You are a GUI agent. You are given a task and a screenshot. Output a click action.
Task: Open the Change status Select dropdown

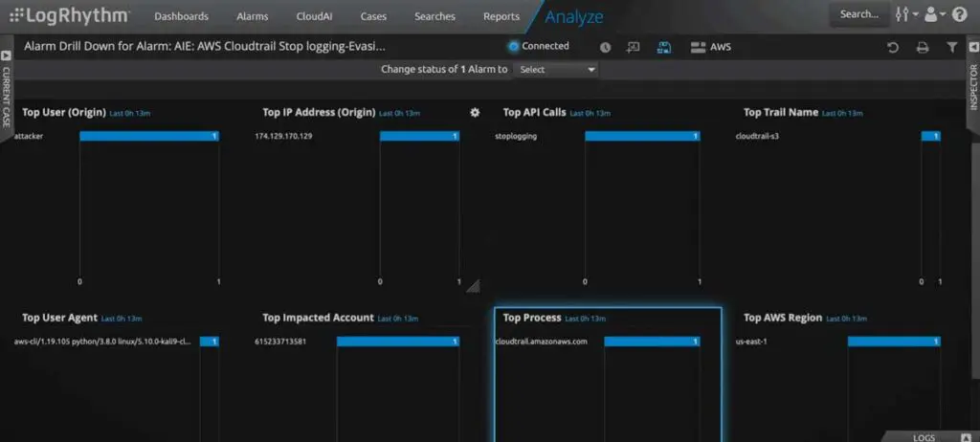click(x=556, y=70)
